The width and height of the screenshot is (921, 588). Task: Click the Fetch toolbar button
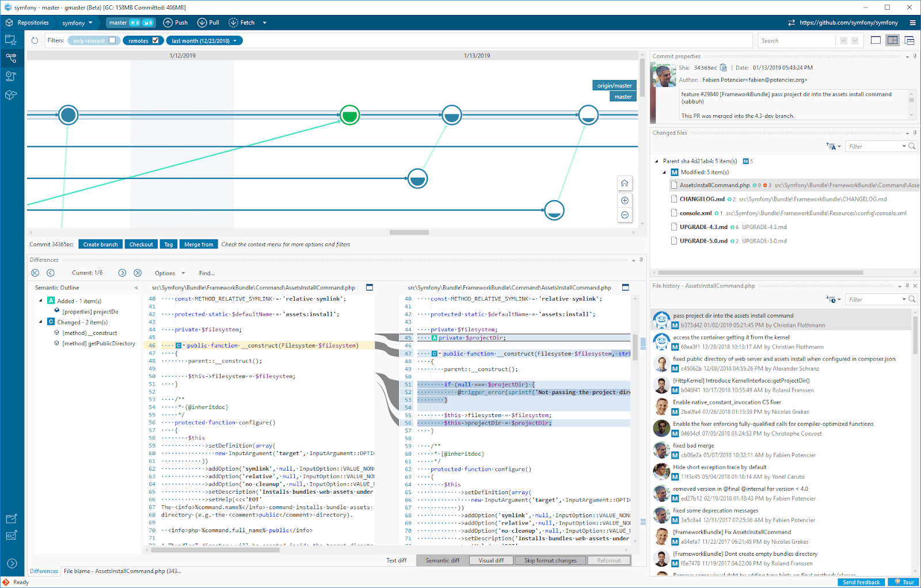tap(242, 22)
